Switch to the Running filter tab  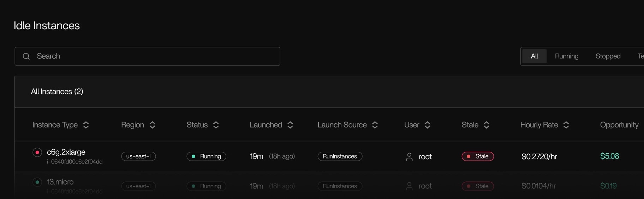pyautogui.click(x=567, y=56)
